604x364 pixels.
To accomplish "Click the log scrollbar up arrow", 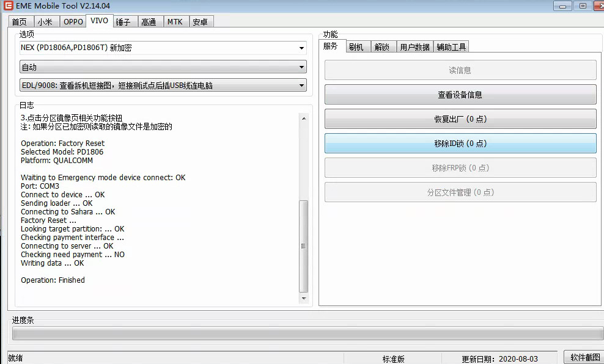I will click(304, 118).
